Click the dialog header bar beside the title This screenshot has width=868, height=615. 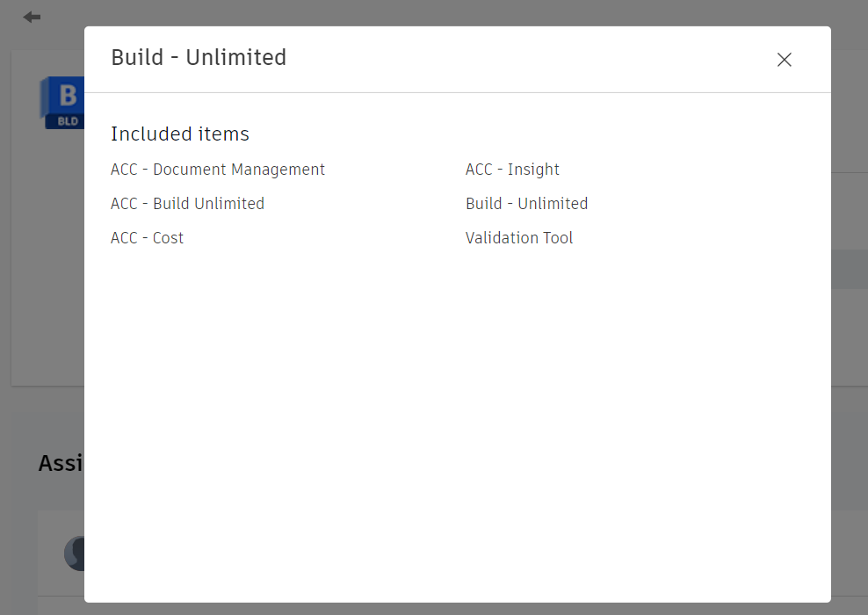(x=527, y=58)
